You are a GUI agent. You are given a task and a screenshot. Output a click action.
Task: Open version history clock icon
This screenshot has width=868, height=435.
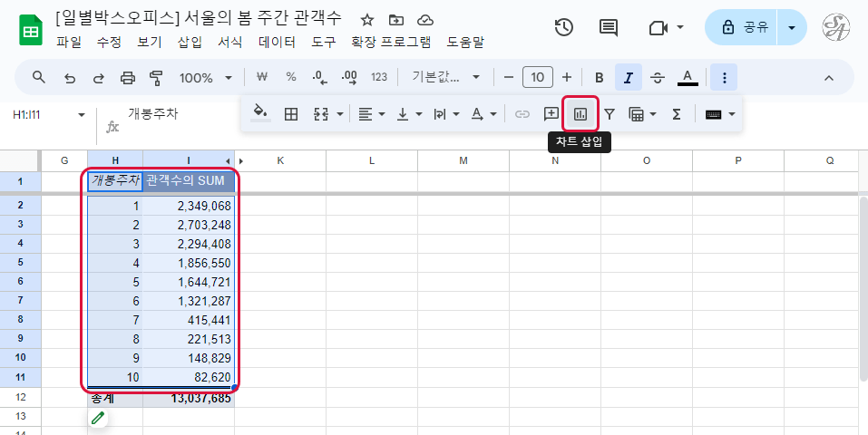click(563, 27)
